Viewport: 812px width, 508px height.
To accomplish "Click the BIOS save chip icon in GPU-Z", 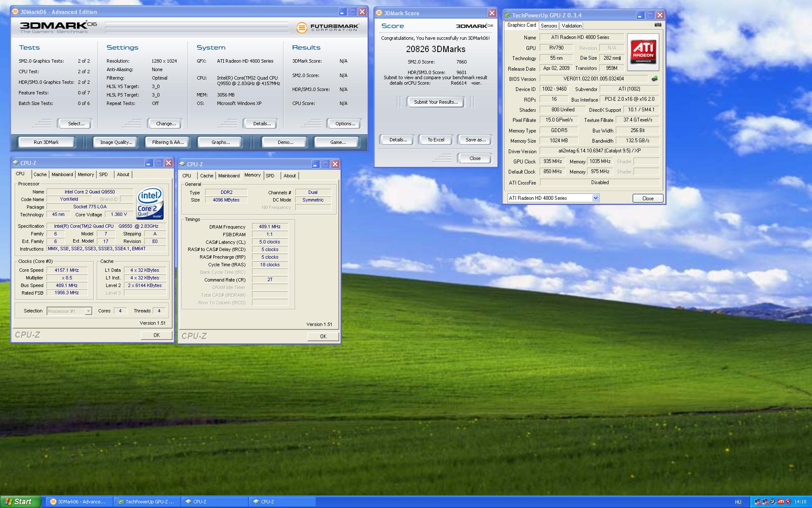I will [654, 79].
